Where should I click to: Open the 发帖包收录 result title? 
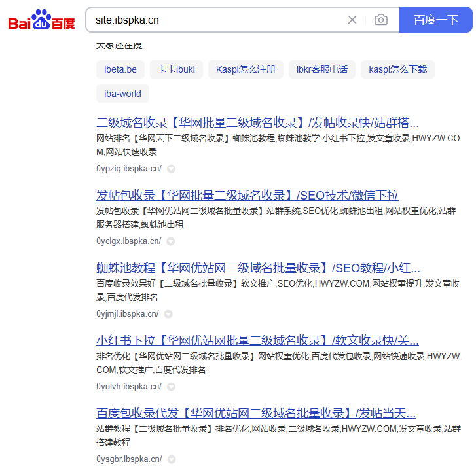coord(247,196)
